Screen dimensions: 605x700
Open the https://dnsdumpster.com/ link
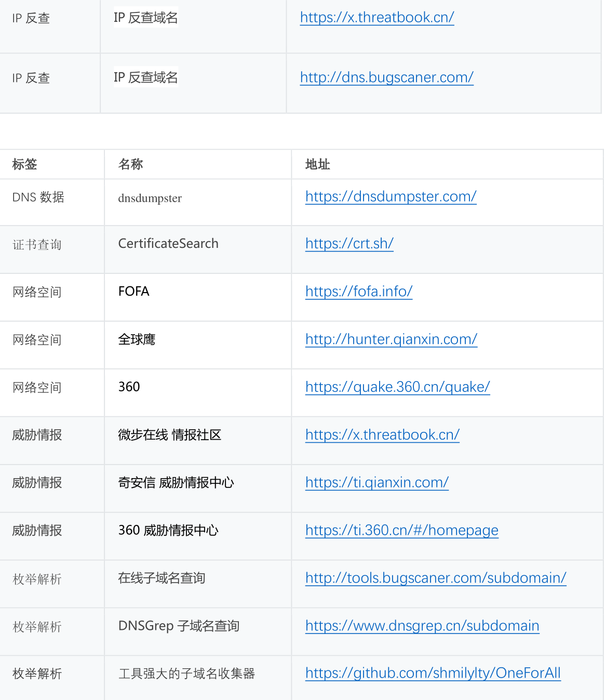(391, 196)
